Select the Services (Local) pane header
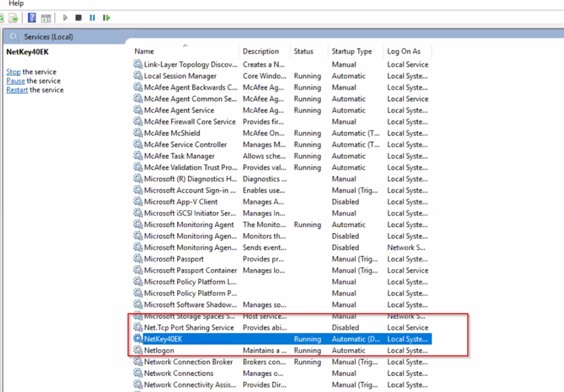 48,37
